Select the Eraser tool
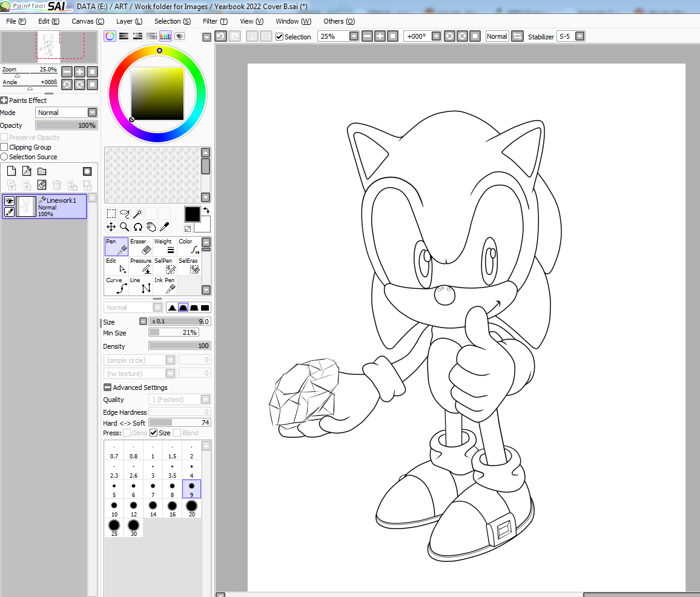 (140, 246)
